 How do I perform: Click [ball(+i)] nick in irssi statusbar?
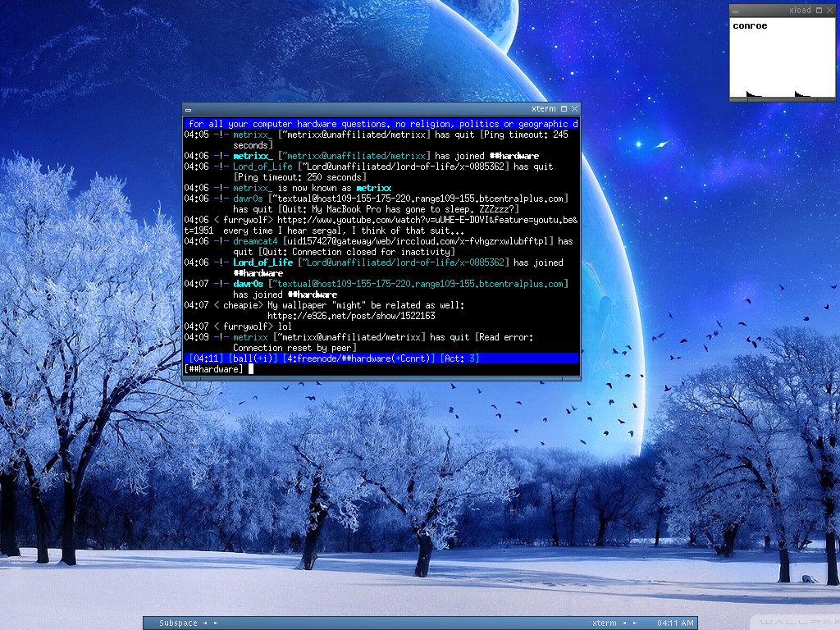253,358
